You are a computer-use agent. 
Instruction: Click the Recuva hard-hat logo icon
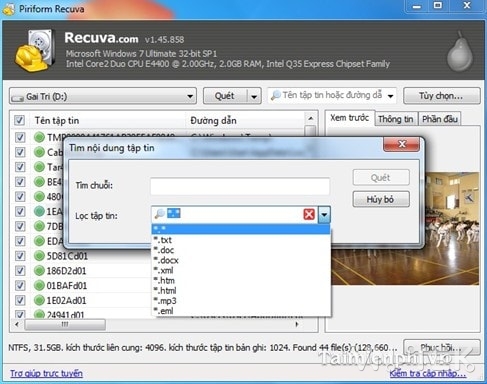point(35,51)
